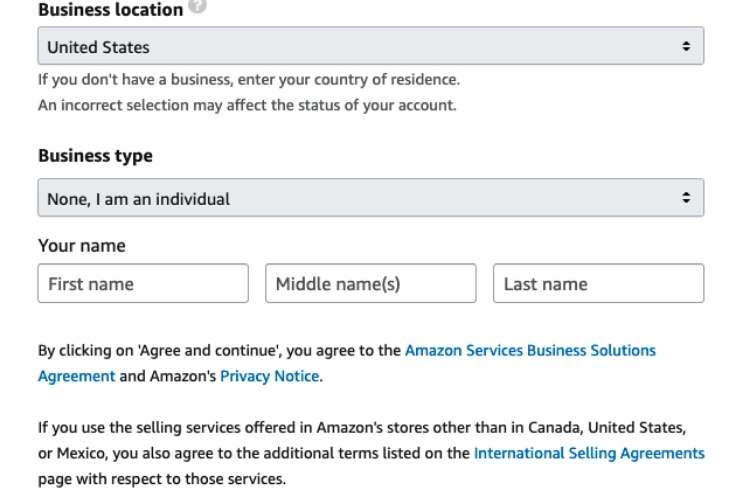The height and width of the screenshot is (500, 750).
Task: Open the 'None, I am an individual' dropdown
Action: pos(371,198)
